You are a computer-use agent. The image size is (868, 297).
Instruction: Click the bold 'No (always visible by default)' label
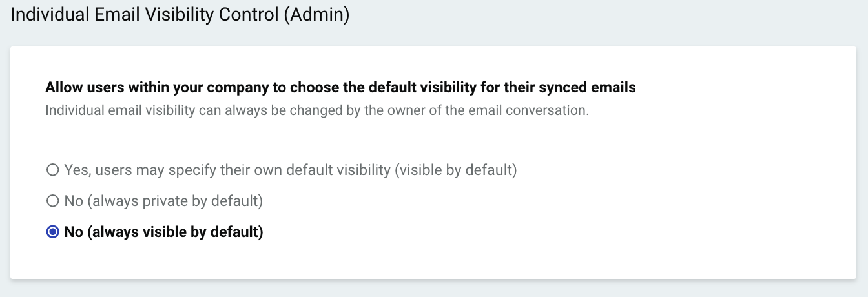click(x=163, y=232)
